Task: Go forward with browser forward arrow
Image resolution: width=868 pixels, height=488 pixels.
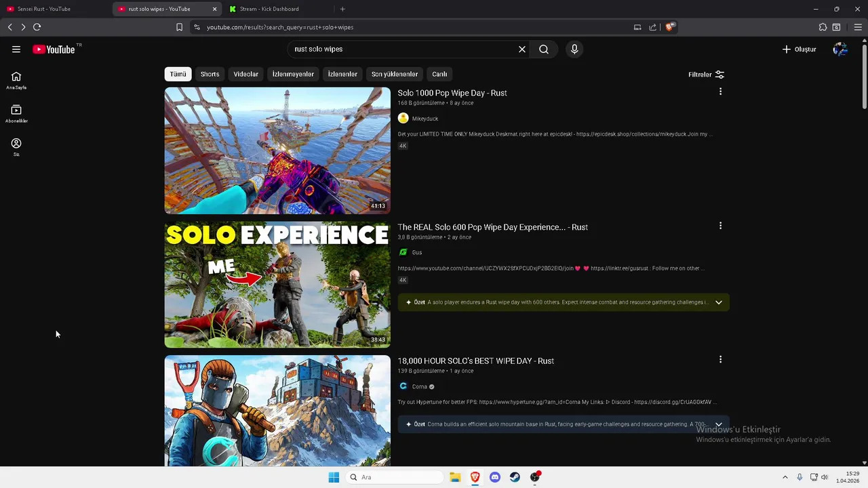Action: point(23,27)
